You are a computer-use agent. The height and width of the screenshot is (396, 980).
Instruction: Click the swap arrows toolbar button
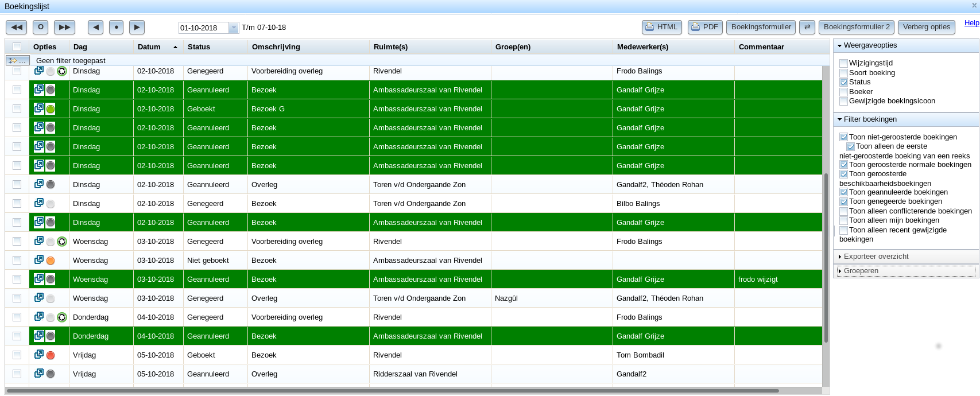807,27
